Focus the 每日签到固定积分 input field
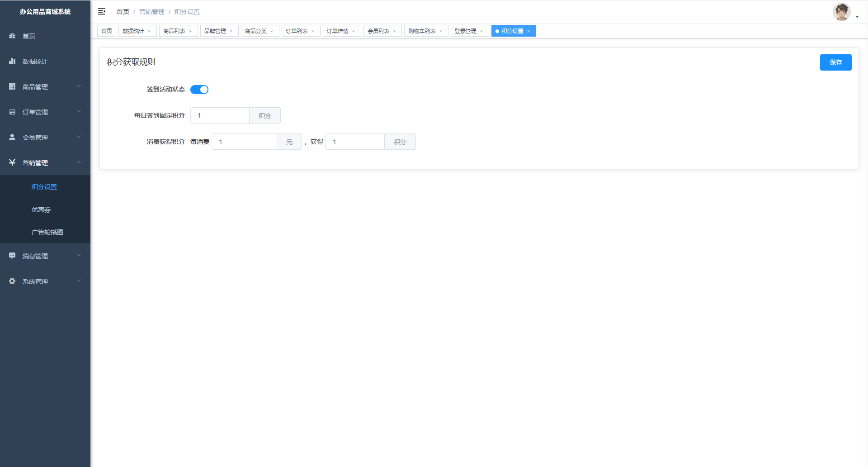Screen dimensions: 868x467 pos(220,115)
